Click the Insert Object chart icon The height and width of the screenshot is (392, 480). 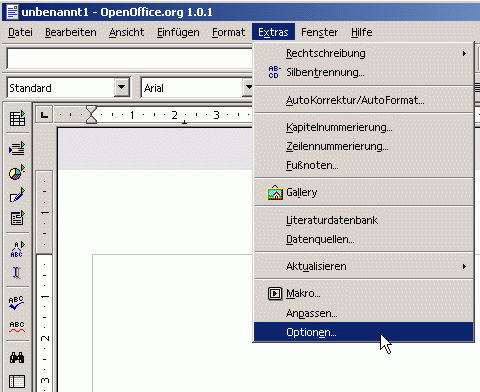coord(17,172)
